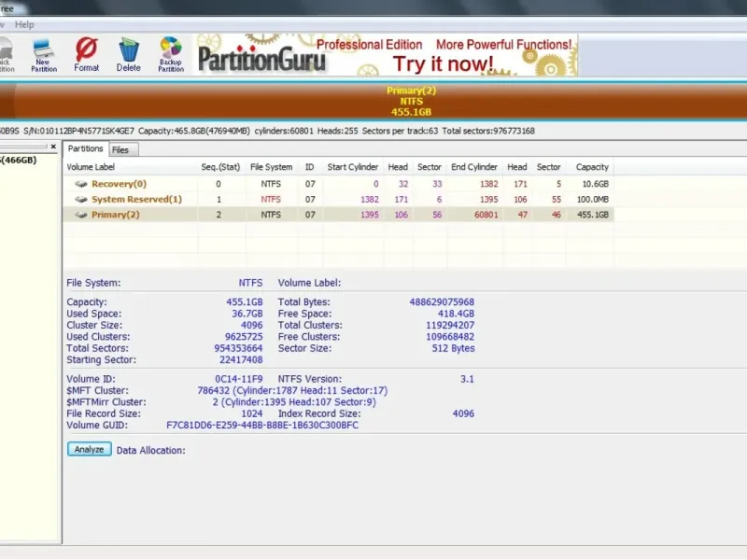
Task: Select the Recovery(0) partition row
Action: click(x=338, y=184)
